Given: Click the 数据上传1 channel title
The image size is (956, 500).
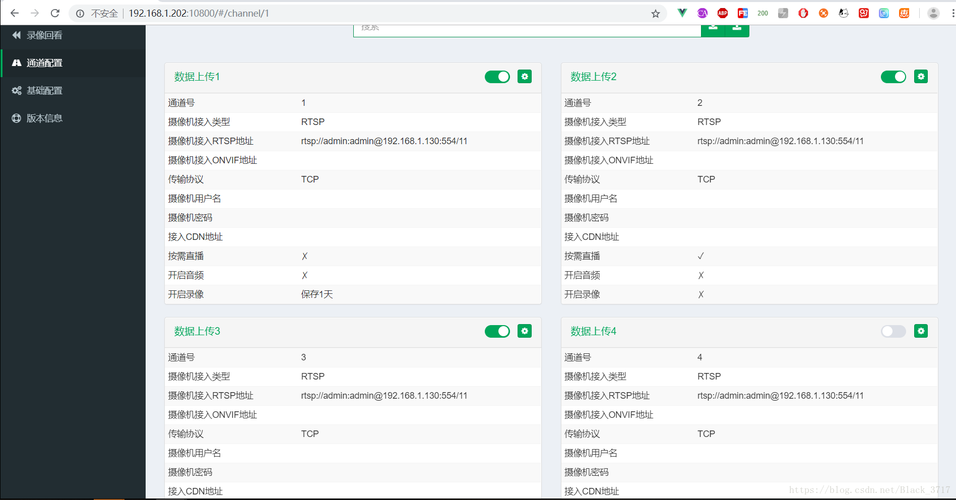Looking at the screenshot, I should point(197,76).
